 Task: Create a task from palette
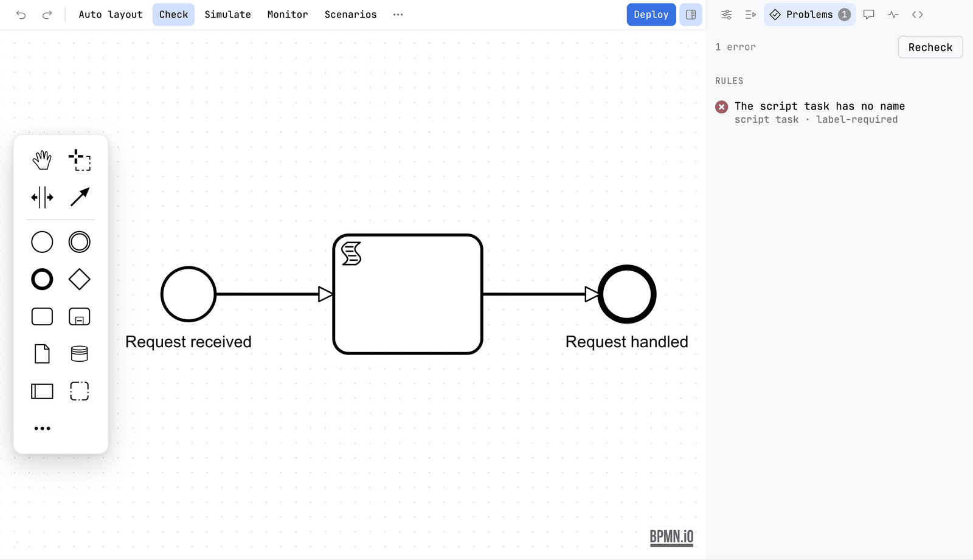pos(42,317)
